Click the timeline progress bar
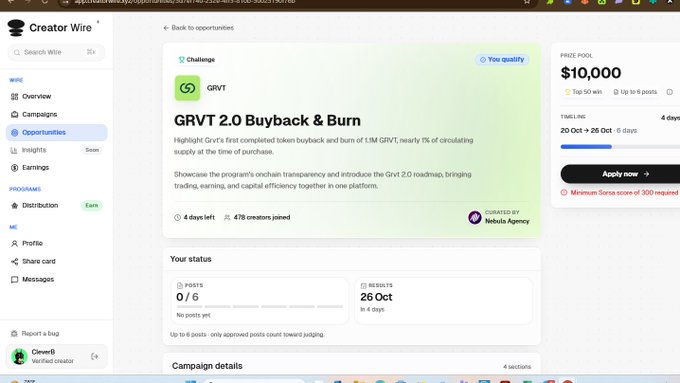Viewport: 680px width, 383px height. 620,147
